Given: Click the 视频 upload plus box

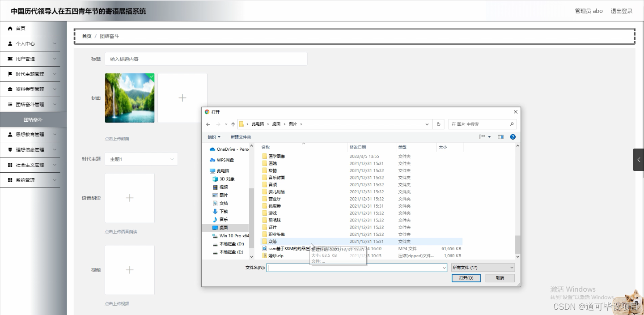Looking at the screenshot, I should (130, 270).
